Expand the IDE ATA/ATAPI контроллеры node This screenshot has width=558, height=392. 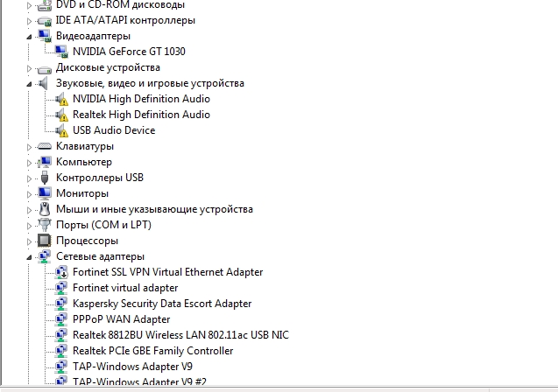click(x=29, y=21)
